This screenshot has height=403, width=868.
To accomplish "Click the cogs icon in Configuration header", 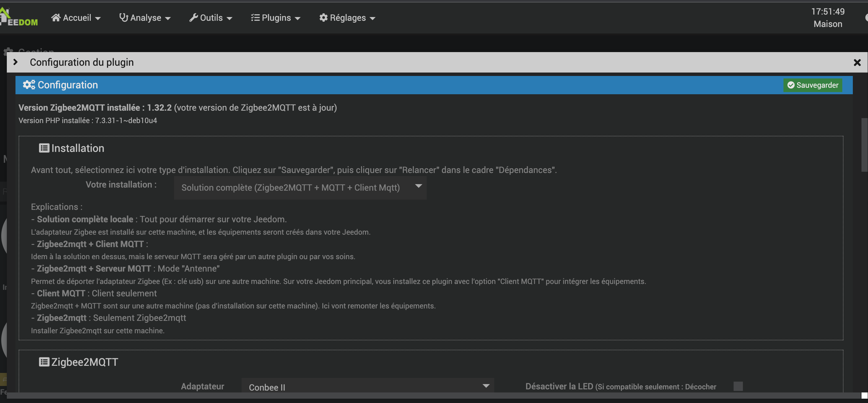I will [28, 85].
